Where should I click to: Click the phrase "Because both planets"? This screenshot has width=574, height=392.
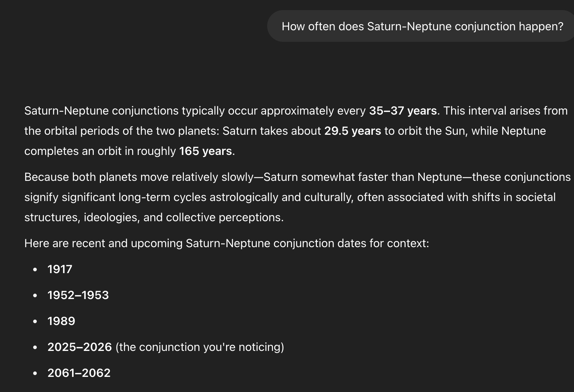point(80,177)
